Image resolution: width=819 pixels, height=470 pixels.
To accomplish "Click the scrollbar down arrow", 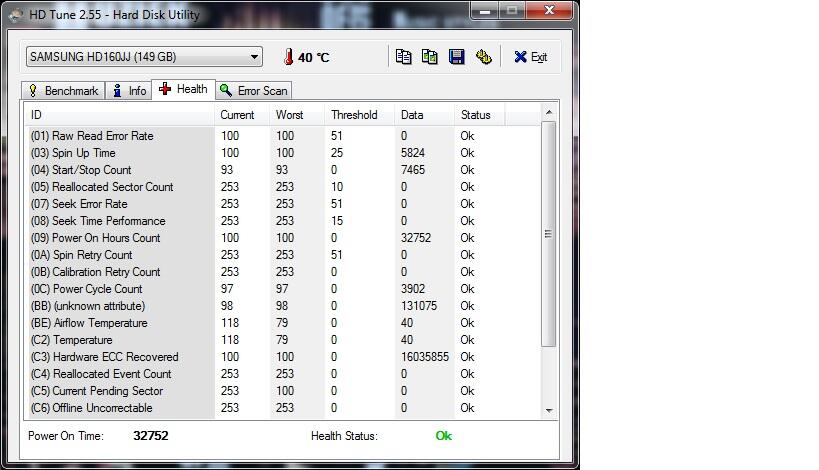I will pyautogui.click(x=548, y=410).
